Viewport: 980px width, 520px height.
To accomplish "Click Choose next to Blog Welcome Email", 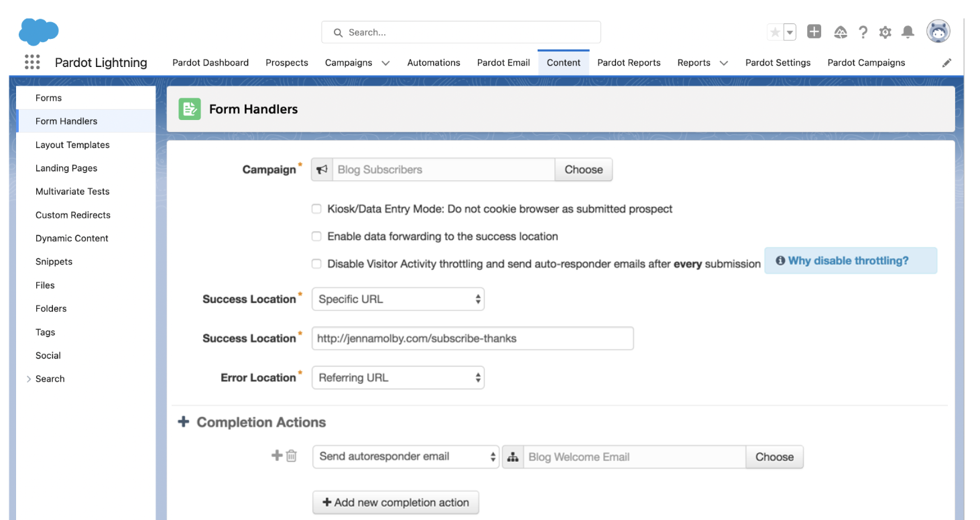I will pos(774,457).
